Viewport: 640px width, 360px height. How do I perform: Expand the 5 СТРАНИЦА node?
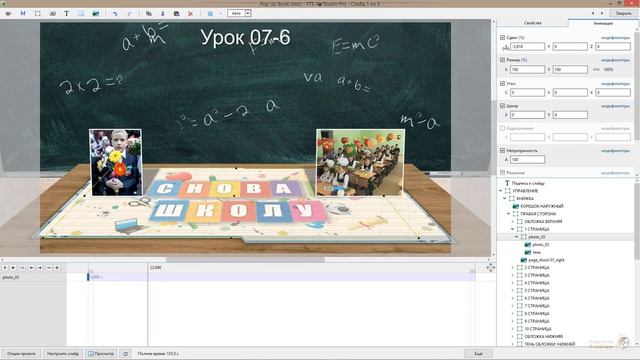tap(513, 291)
